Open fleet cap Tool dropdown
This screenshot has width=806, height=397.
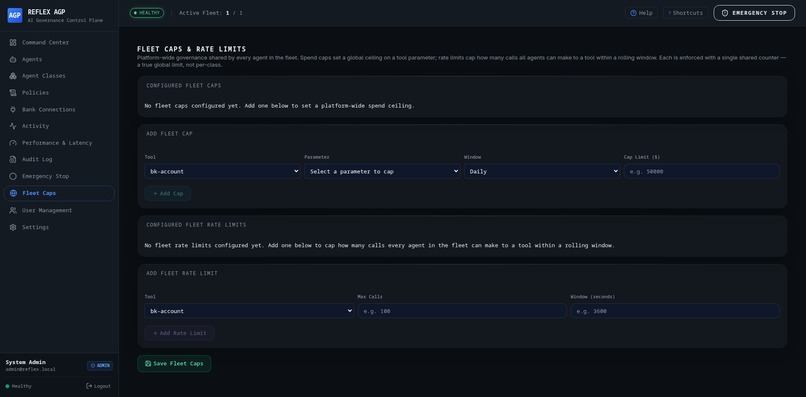[x=222, y=171]
